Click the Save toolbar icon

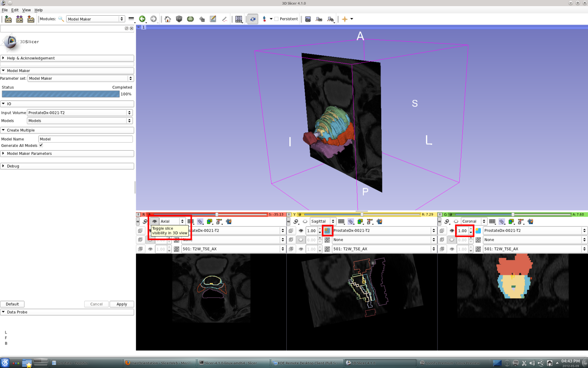click(x=31, y=19)
